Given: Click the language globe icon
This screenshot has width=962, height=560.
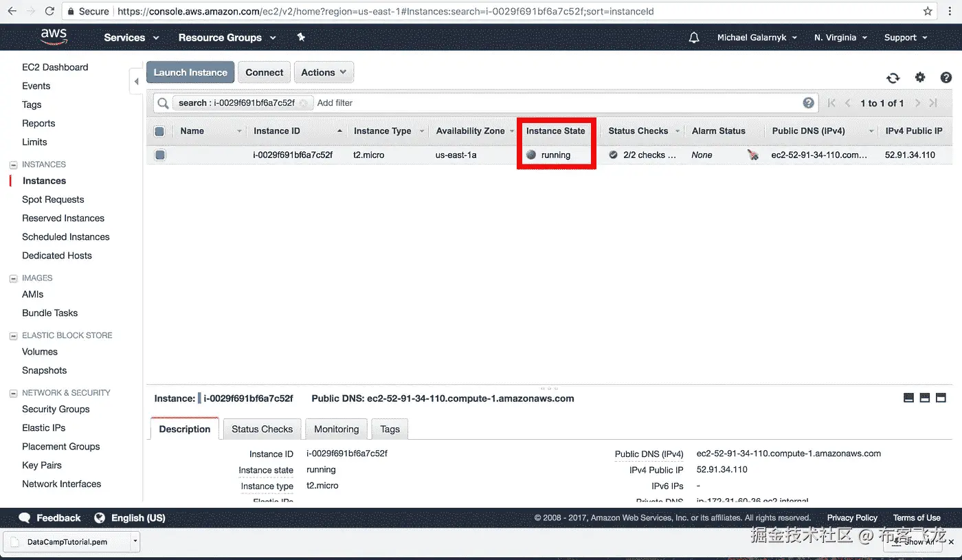Looking at the screenshot, I should pos(100,518).
